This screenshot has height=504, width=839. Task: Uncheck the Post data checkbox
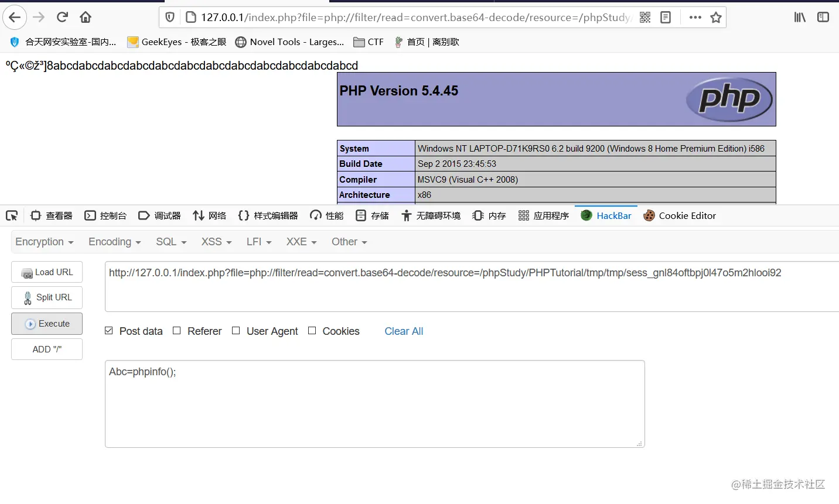click(108, 331)
